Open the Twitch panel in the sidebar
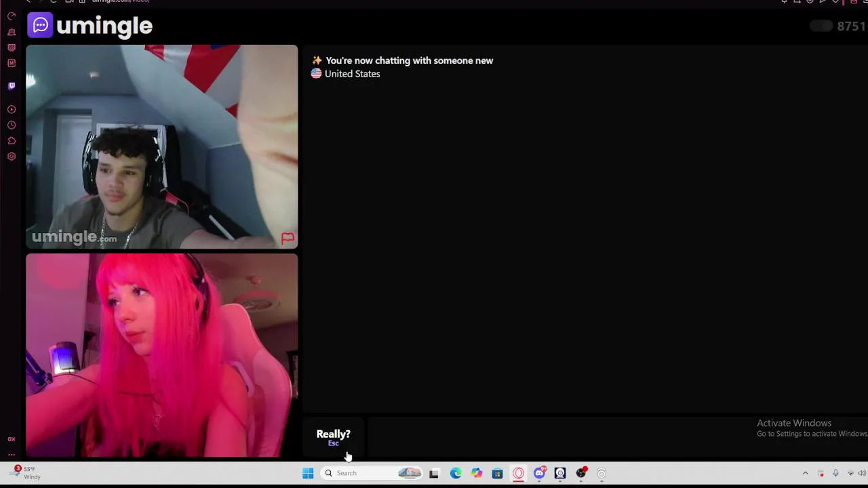This screenshot has height=488, width=868. click(12, 86)
